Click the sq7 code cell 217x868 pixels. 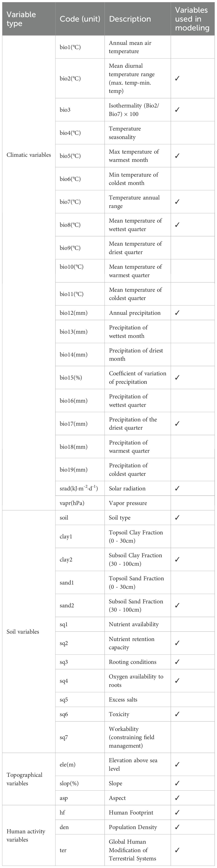point(64,737)
